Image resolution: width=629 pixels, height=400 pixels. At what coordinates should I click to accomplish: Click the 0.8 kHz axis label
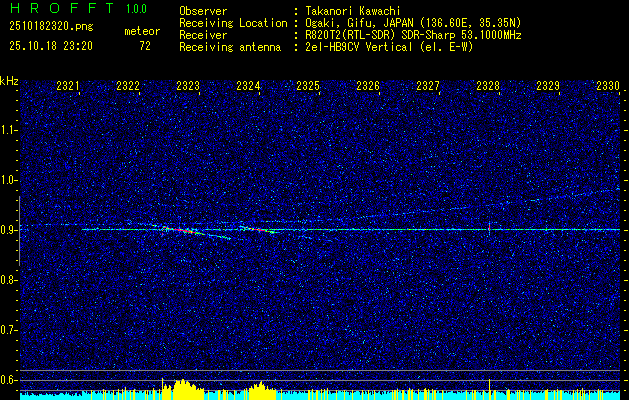click(9, 280)
